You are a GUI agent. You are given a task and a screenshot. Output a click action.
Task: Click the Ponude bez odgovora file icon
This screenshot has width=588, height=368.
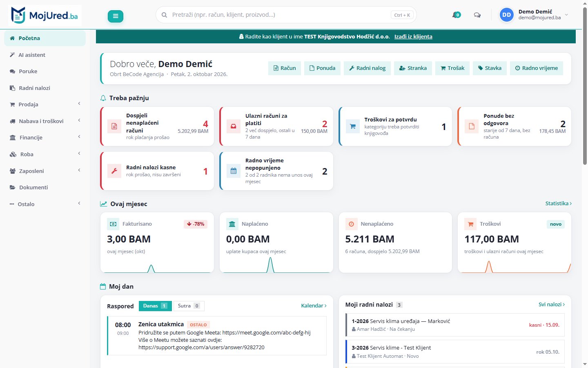(472, 126)
